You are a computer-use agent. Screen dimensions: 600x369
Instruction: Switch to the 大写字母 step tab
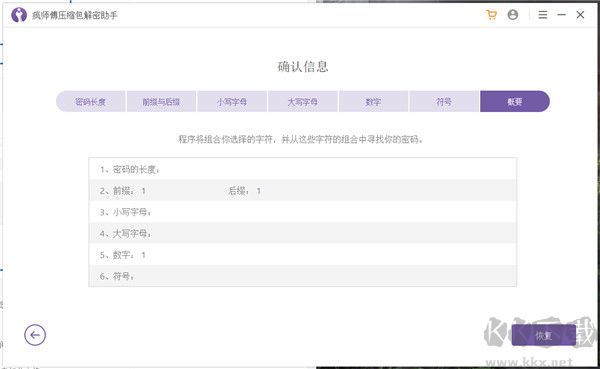(x=303, y=101)
